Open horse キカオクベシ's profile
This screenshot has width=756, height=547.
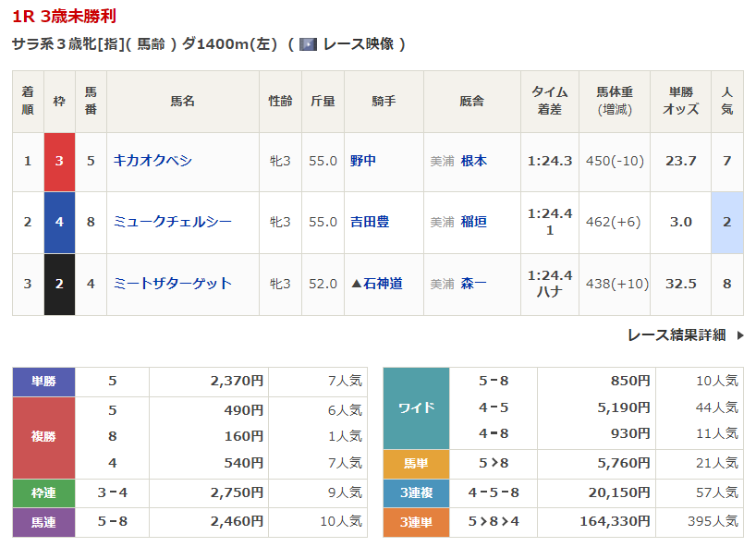pyautogui.click(x=152, y=161)
